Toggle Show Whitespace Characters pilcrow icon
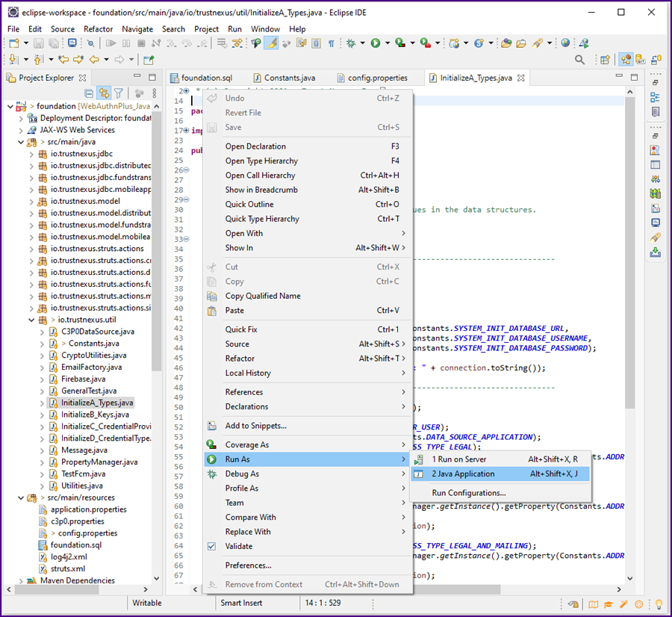Viewport: 672px width, 617px height. [x=332, y=43]
